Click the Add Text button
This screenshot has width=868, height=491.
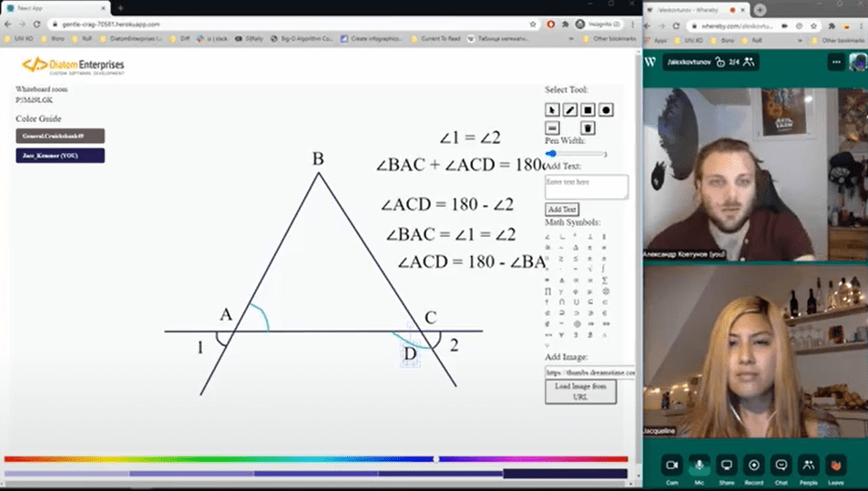pos(562,210)
